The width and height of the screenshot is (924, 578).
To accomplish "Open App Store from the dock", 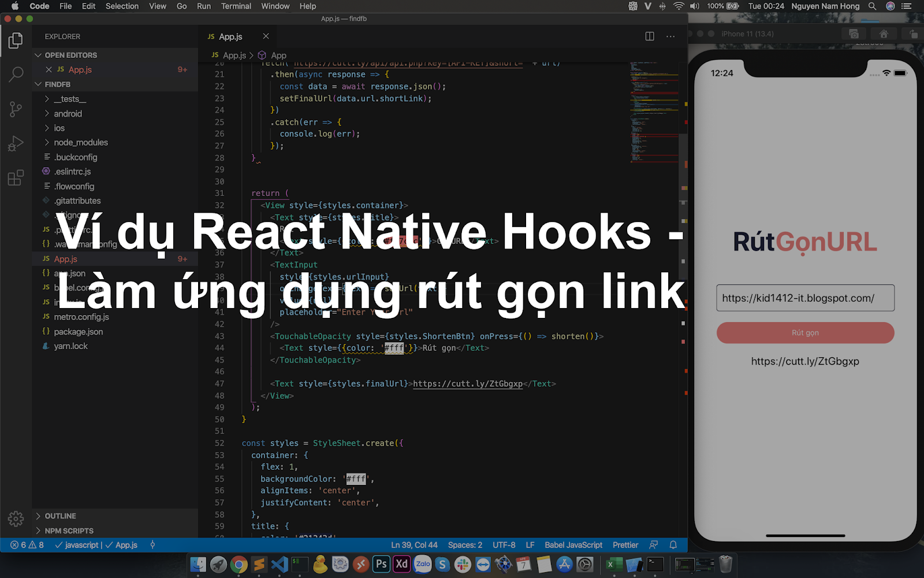I will (564, 564).
